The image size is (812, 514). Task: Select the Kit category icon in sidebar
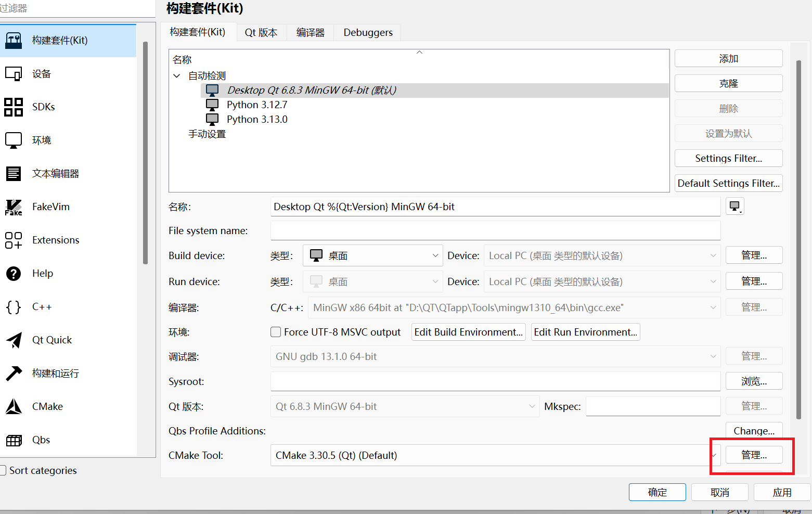tap(14, 41)
